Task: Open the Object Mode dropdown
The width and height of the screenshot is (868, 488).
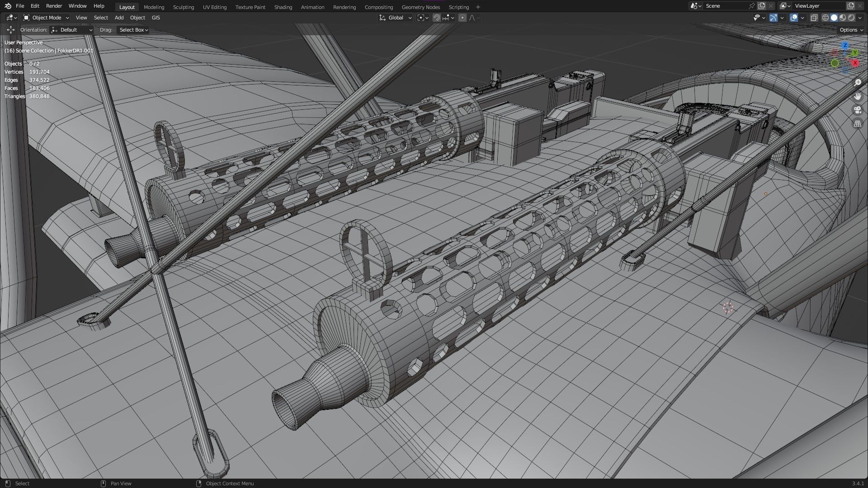Action: pyautogui.click(x=46, y=18)
